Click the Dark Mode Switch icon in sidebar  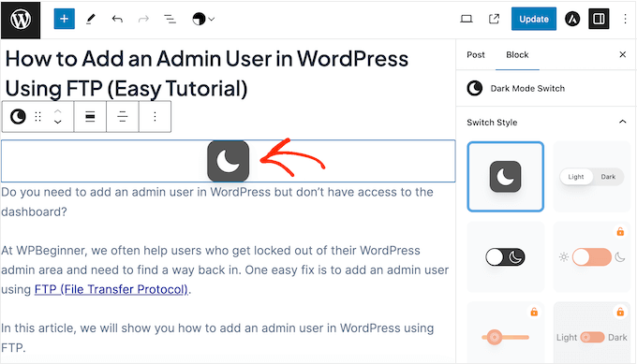point(475,88)
